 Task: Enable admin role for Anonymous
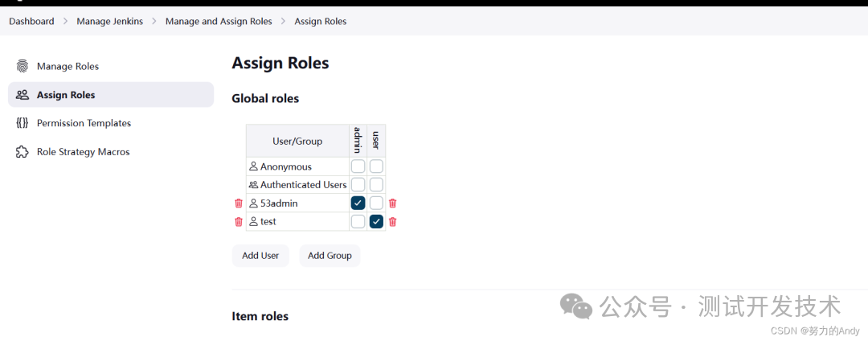[358, 166]
